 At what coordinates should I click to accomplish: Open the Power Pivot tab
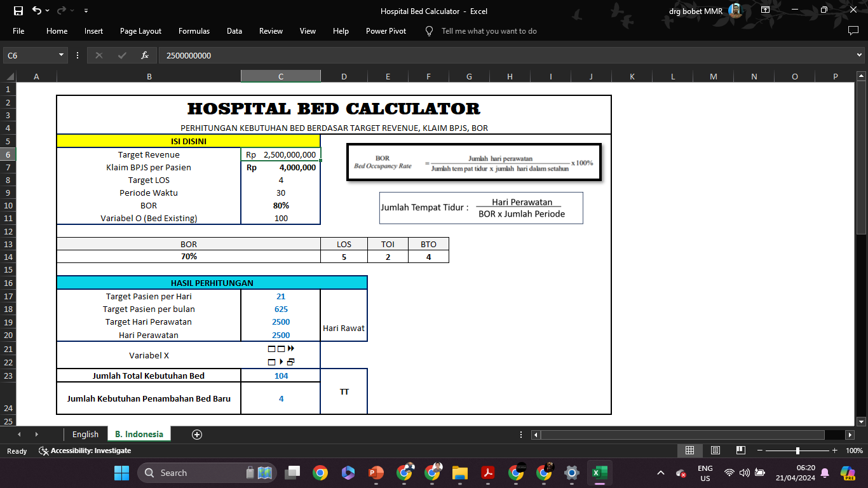tap(386, 31)
